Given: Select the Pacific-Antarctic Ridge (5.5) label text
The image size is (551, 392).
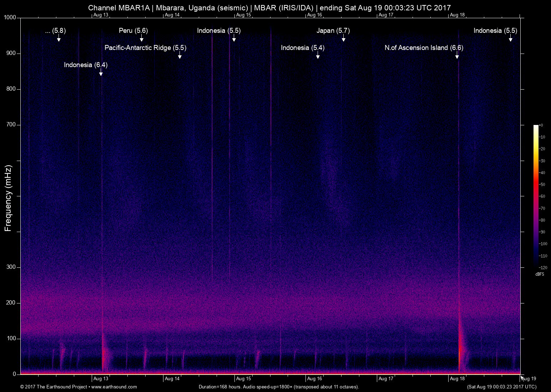Looking at the screenshot, I should click(x=145, y=48).
